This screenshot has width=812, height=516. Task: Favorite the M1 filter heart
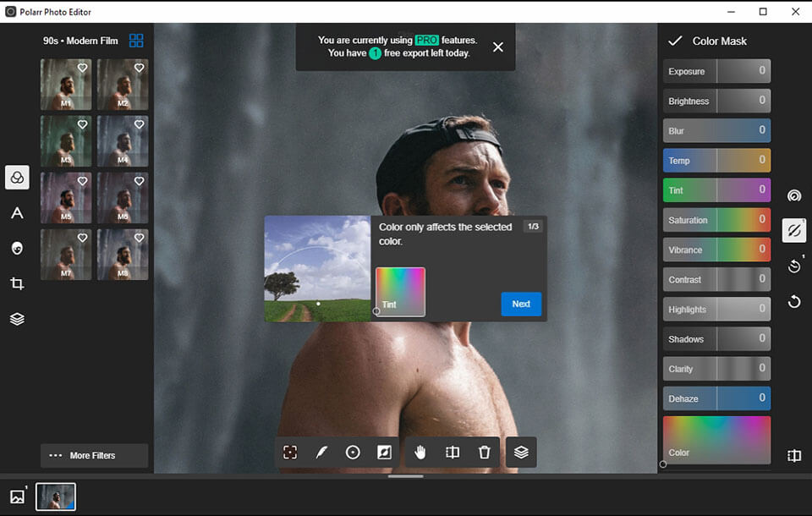pyautogui.click(x=82, y=68)
